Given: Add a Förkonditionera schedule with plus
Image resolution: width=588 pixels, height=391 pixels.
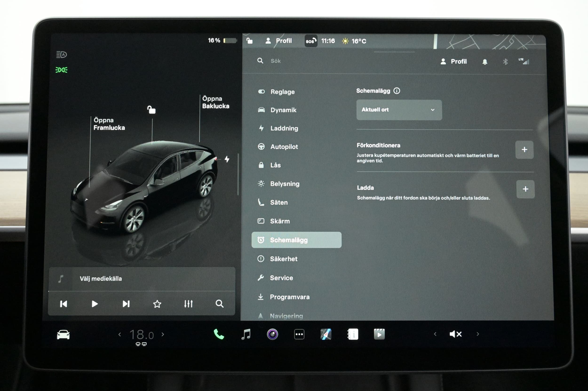Looking at the screenshot, I should 524,150.
